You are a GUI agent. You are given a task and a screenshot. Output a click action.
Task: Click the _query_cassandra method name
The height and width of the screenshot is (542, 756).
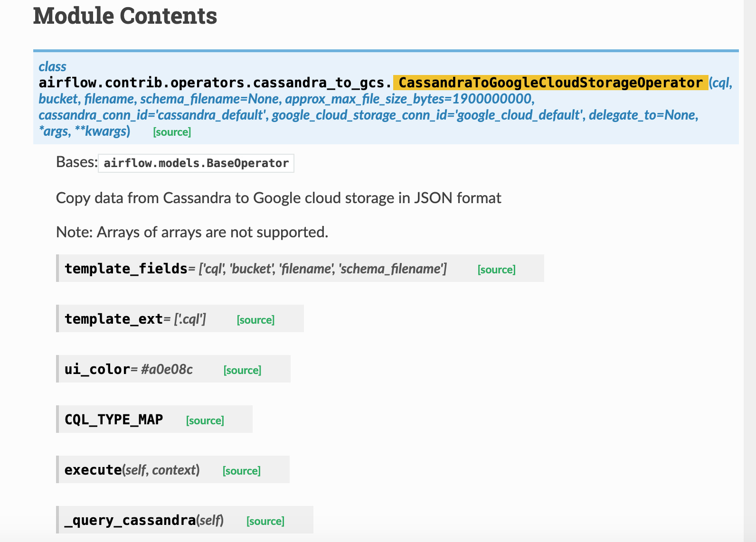(x=130, y=520)
